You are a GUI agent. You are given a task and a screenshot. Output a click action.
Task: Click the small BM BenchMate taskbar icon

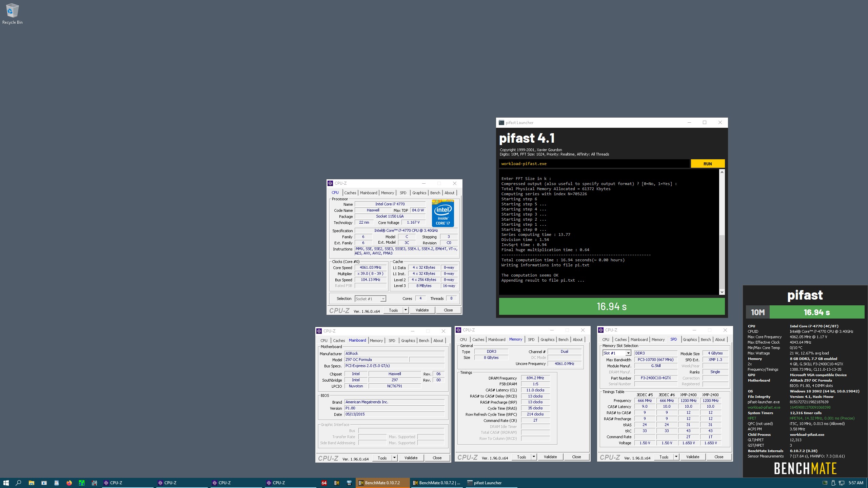coord(337,483)
